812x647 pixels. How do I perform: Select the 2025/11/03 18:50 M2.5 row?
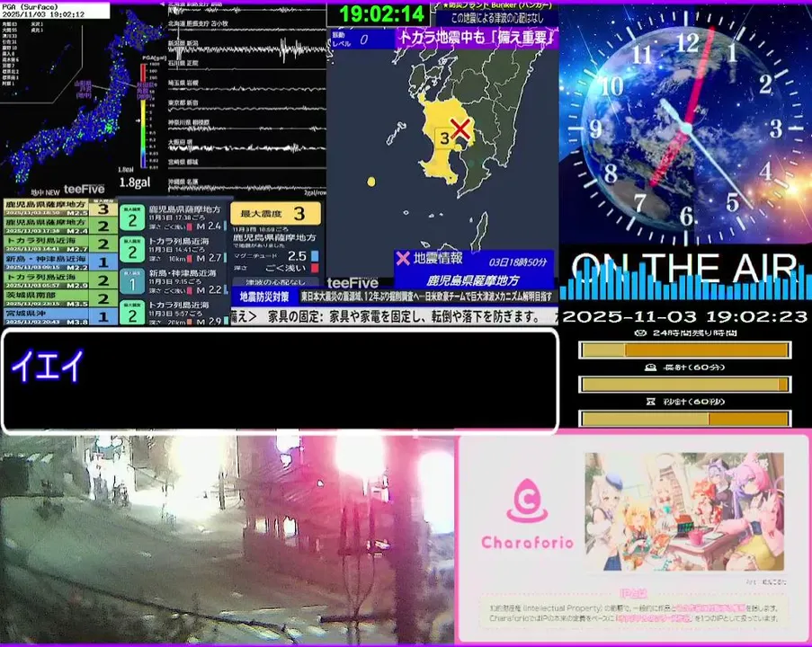click(60, 208)
